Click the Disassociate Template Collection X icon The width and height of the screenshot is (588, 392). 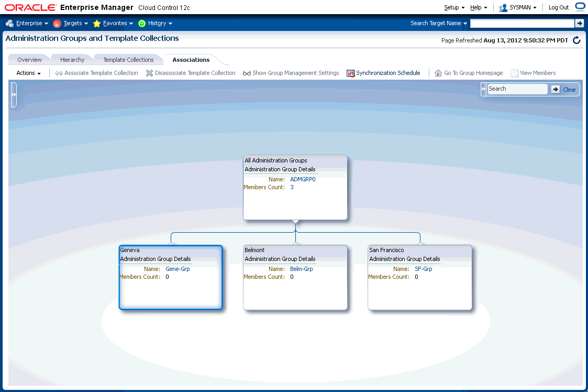(x=149, y=73)
